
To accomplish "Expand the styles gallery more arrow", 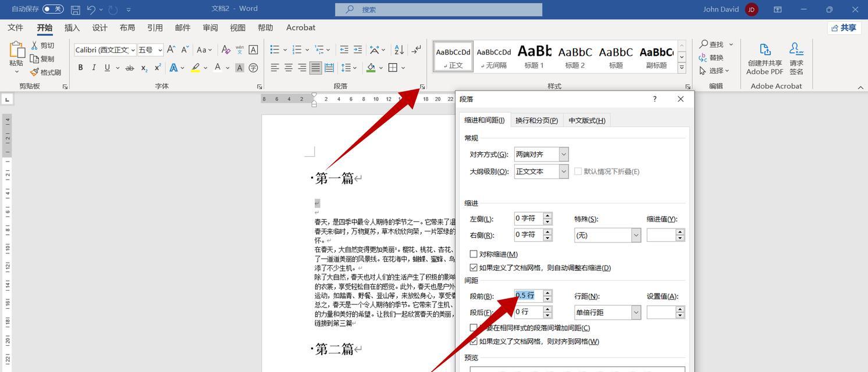I will tap(682, 68).
